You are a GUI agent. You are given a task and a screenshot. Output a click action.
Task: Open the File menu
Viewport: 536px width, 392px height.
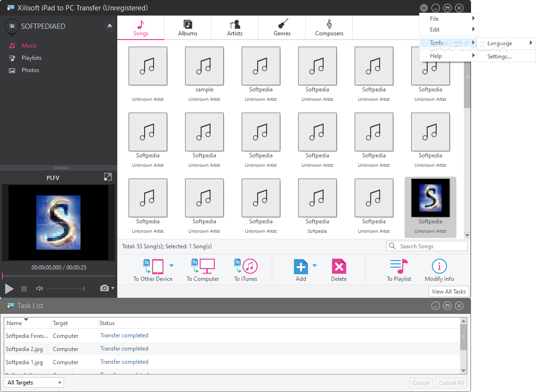tap(448, 19)
